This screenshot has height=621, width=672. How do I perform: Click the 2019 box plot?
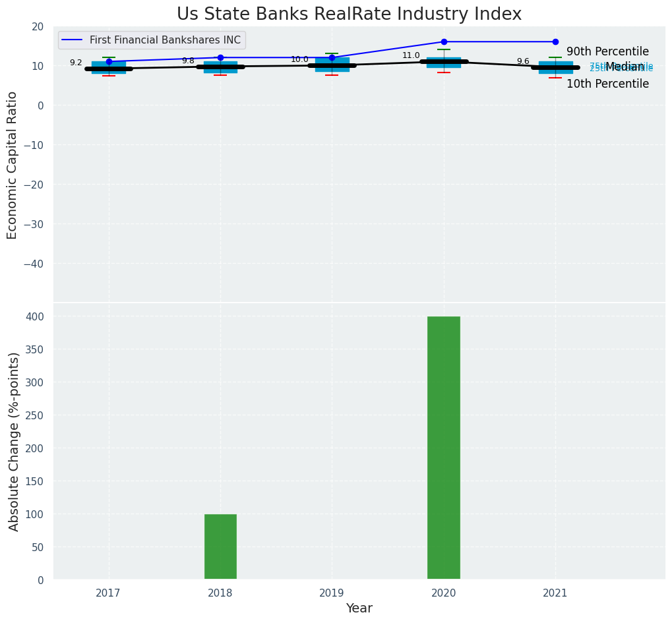pos(332,65)
